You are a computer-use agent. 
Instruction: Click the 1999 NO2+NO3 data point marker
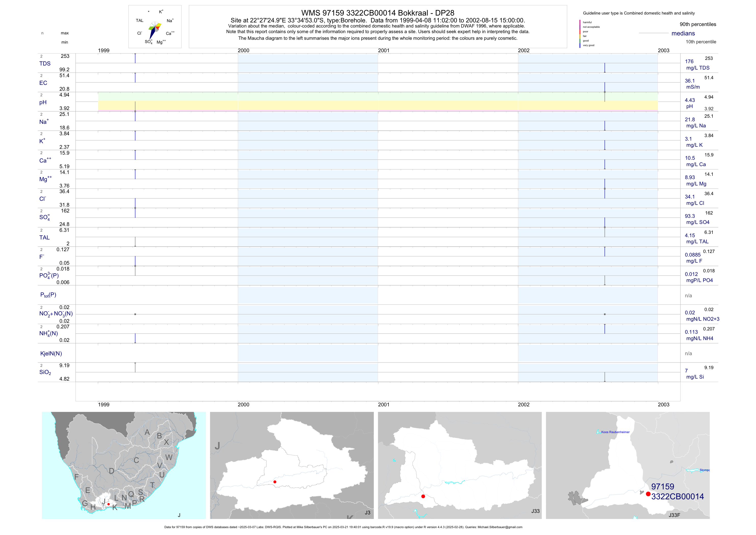click(x=135, y=314)
